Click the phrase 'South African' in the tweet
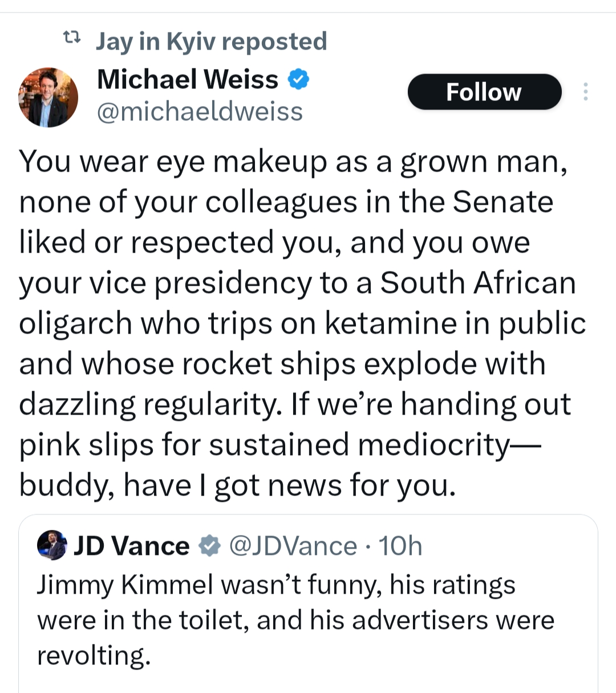Screen dimensions: 616x693 (478, 283)
